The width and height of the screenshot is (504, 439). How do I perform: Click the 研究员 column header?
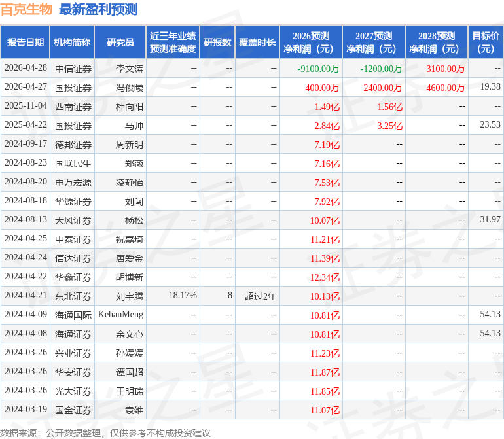(120, 43)
